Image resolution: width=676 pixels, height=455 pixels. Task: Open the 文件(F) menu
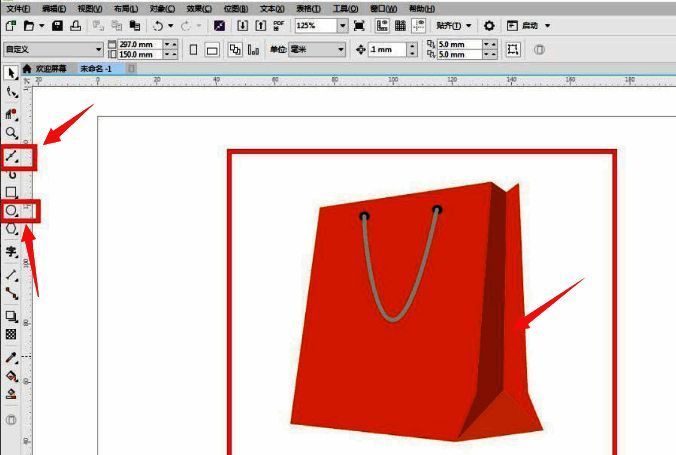pos(18,8)
